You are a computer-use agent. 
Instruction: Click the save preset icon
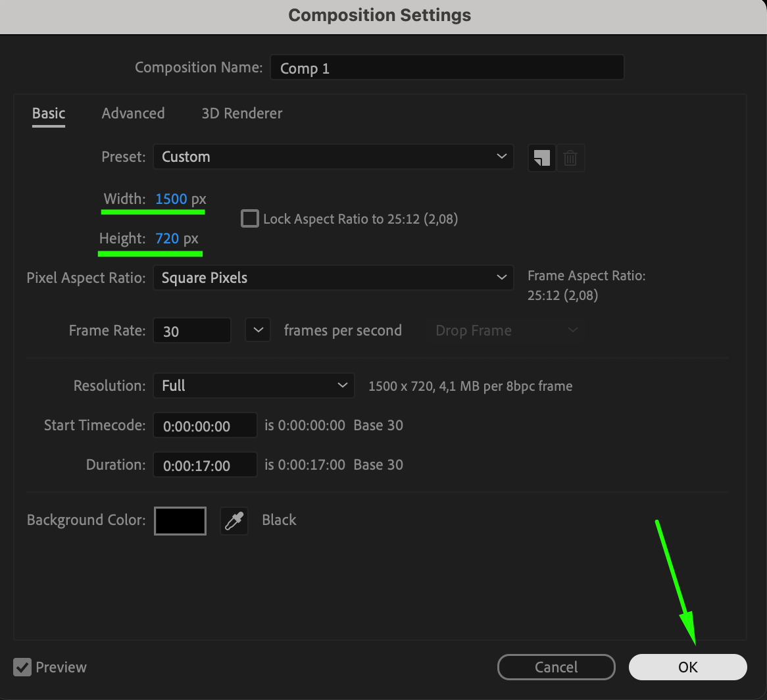[541, 158]
